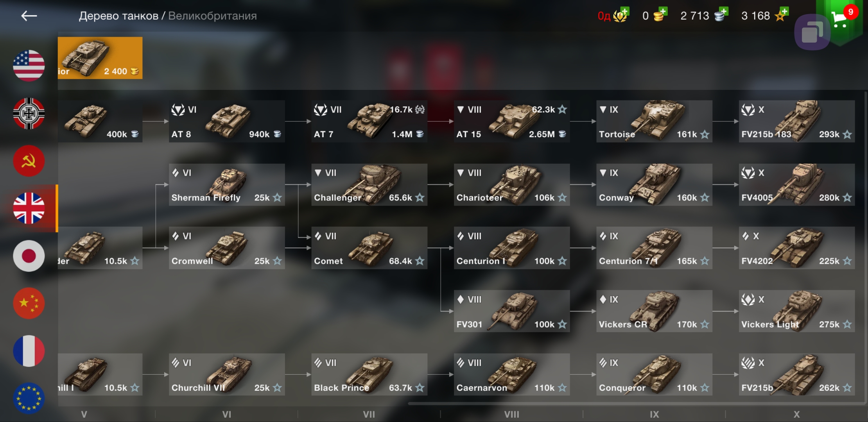Select the Germany nation flag
The image size is (868, 422).
click(x=29, y=113)
